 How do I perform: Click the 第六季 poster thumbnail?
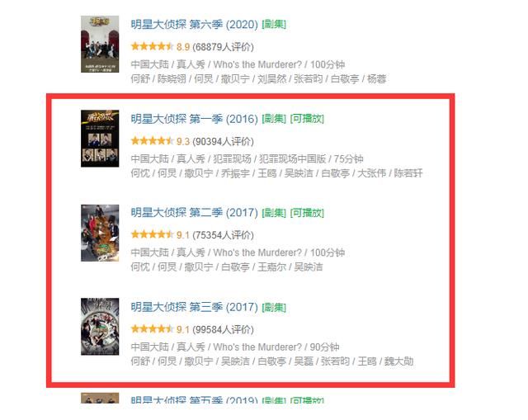pos(100,44)
